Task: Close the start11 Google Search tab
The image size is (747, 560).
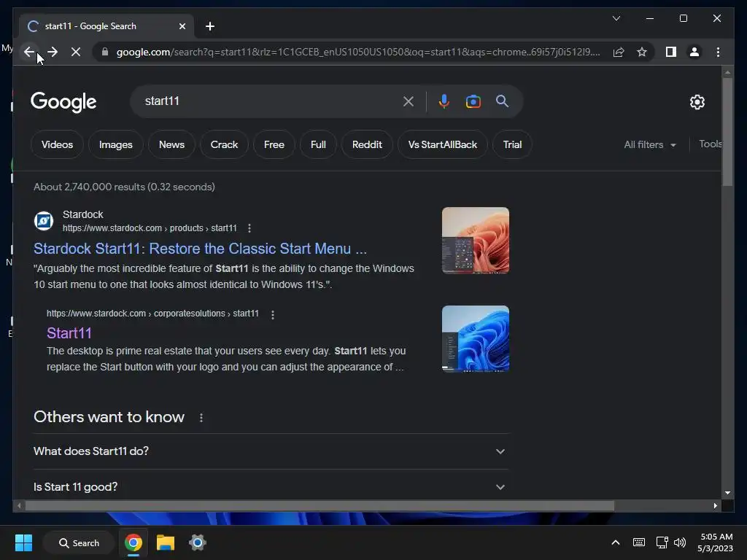Action: pyautogui.click(x=182, y=26)
